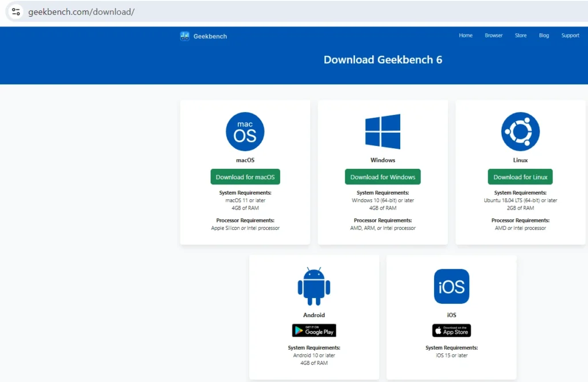Click the Linux Ubuntu icon
588x382 pixels.
520,132
